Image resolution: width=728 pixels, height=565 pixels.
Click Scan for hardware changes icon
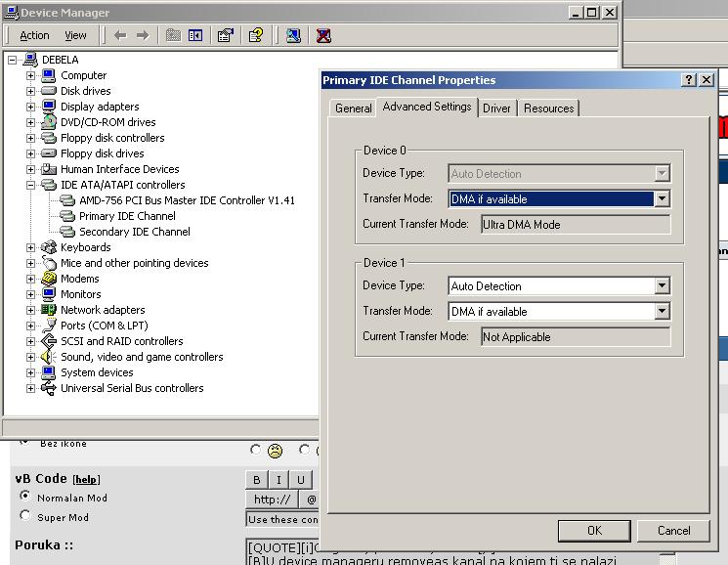click(x=293, y=35)
